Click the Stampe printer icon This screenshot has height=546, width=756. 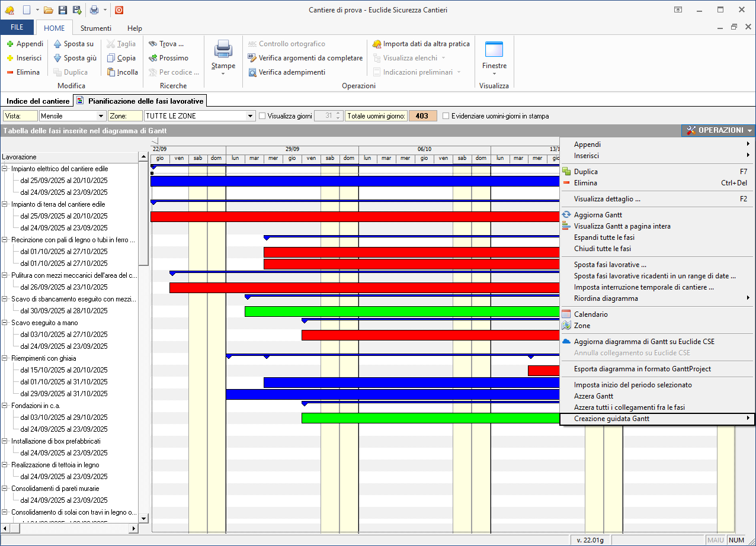click(x=223, y=49)
